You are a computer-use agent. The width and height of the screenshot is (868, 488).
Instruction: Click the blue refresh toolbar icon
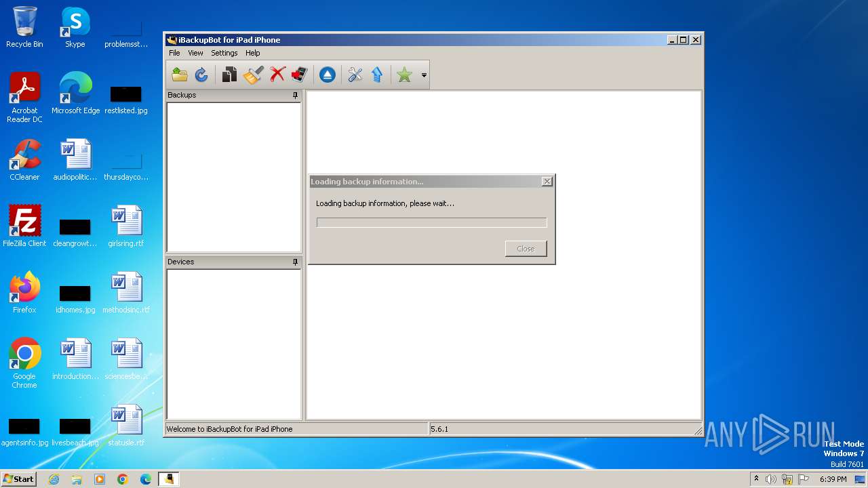coord(201,75)
